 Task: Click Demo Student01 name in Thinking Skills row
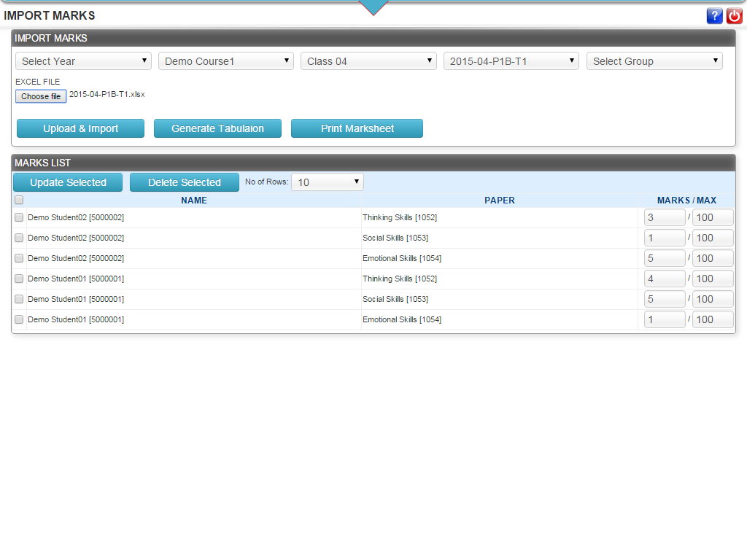coord(76,279)
